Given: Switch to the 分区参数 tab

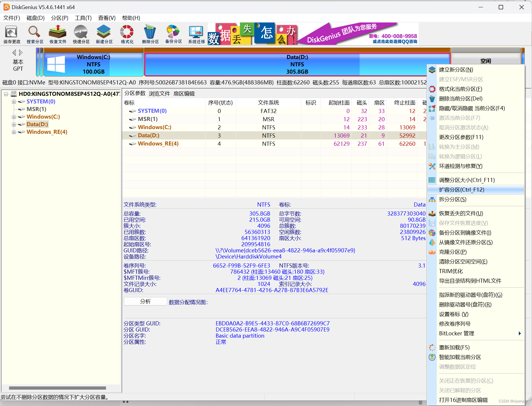Looking at the screenshot, I should (x=135, y=93).
